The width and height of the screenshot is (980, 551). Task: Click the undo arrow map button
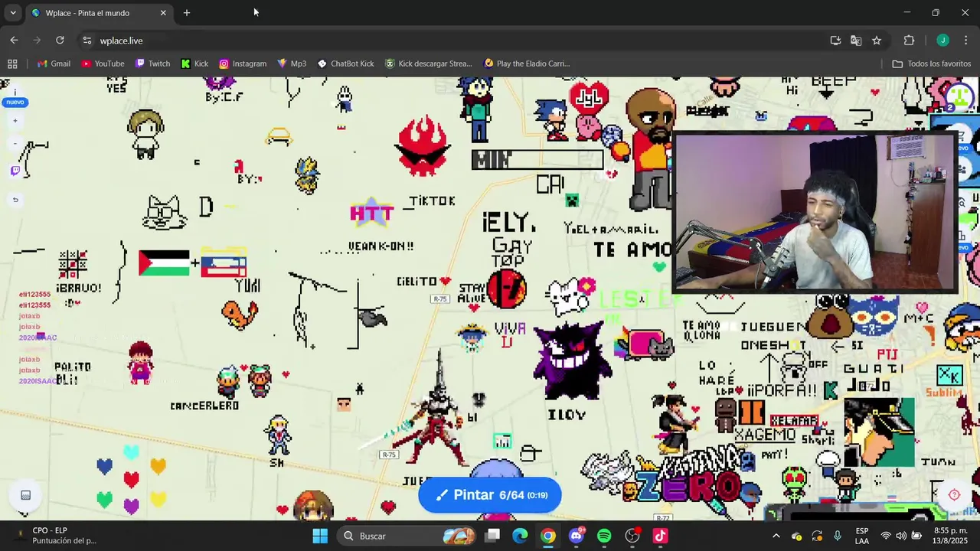pyautogui.click(x=15, y=200)
